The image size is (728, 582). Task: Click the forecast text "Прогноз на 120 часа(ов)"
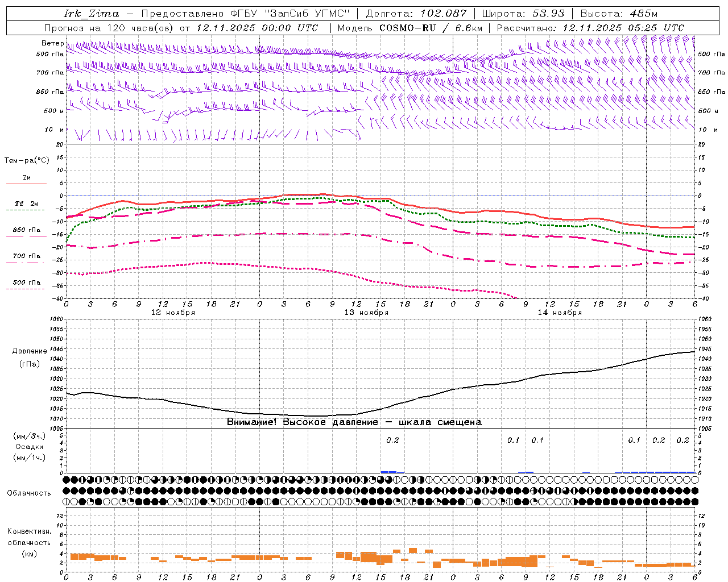109,28
